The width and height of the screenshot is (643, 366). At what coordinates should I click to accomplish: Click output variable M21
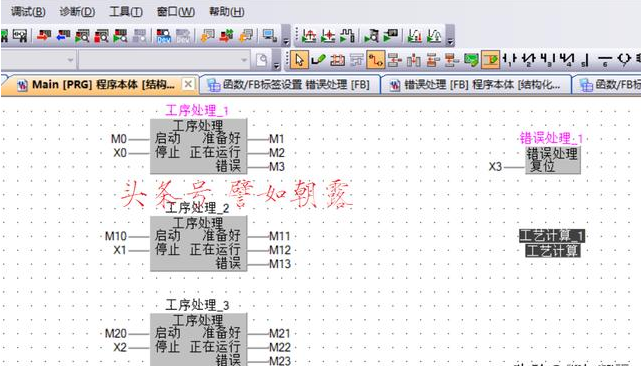point(280,333)
